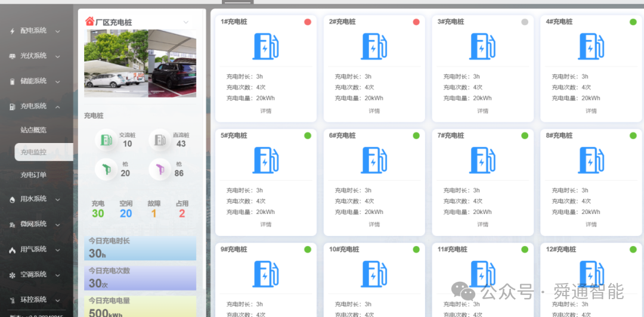Open 详情 link on 3#充电桩 card
This screenshot has width=644, height=317.
point(482,111)
